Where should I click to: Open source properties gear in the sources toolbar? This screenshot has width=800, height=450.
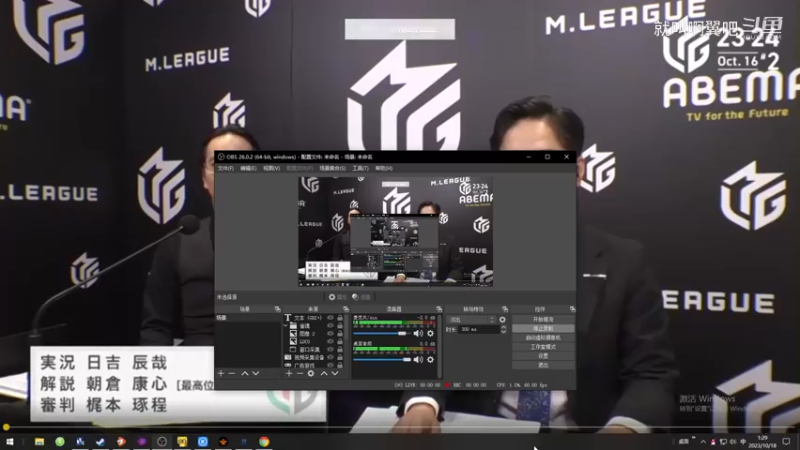point(311,374)
